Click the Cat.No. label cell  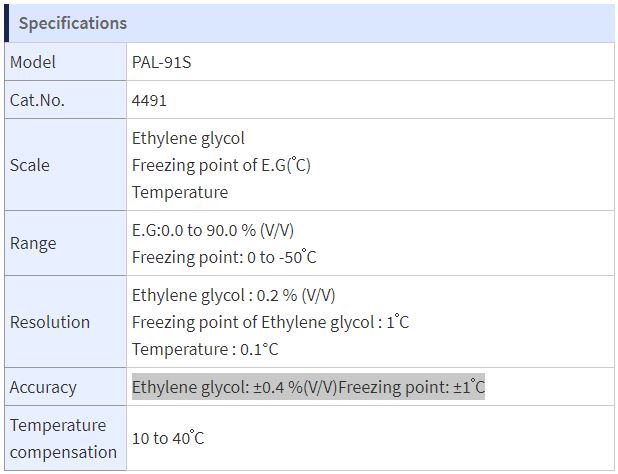[65, 100]
